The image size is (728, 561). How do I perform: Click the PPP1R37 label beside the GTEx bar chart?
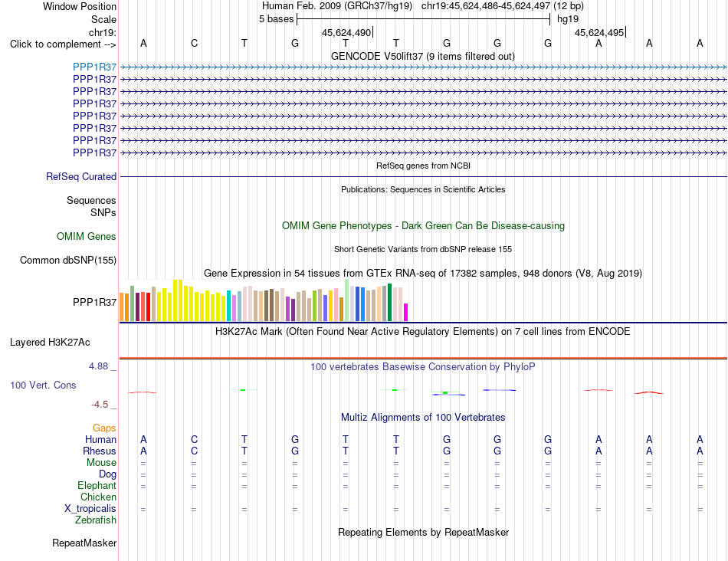pos(95,302)
